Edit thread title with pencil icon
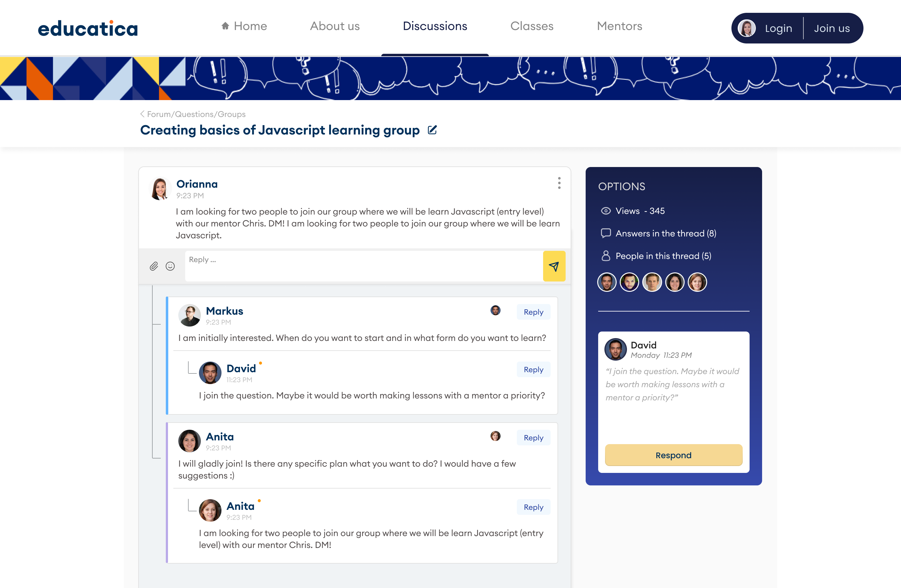Screen dimensions: 901x588 point(432,130)
